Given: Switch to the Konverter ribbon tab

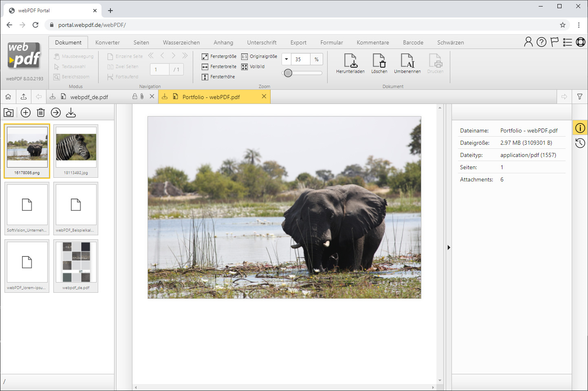Looking at the screenshot, I should pos(107,42).
